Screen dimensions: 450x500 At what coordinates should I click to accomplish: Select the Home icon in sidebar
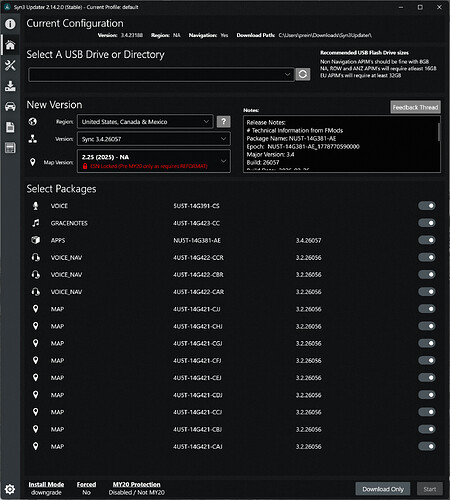click(x=10, y=45)
